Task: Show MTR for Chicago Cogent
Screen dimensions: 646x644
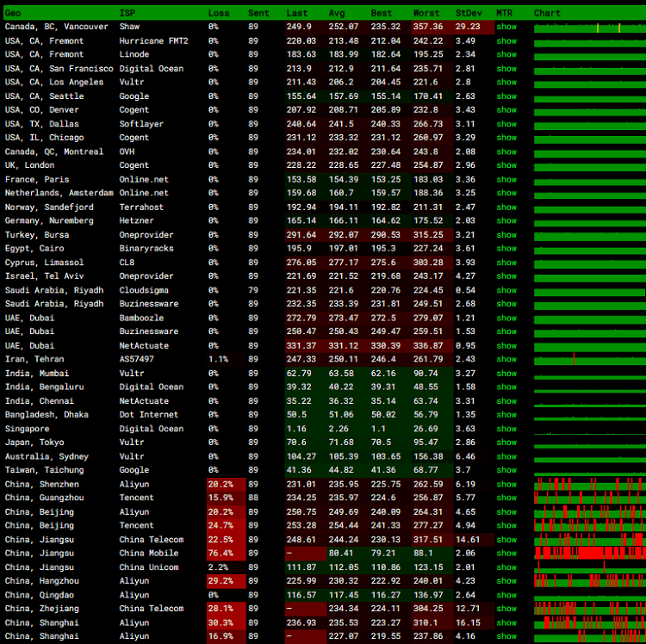Action: [x=506, y=138]
